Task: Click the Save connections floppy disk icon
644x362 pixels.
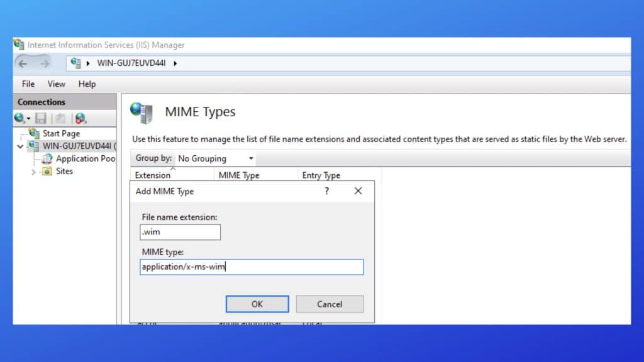Action: pyautogui.click(x=41, y=118)
